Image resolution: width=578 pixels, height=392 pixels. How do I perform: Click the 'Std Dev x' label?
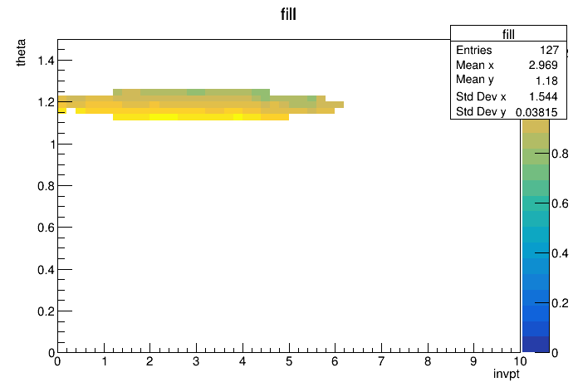(x=481, y=96)
